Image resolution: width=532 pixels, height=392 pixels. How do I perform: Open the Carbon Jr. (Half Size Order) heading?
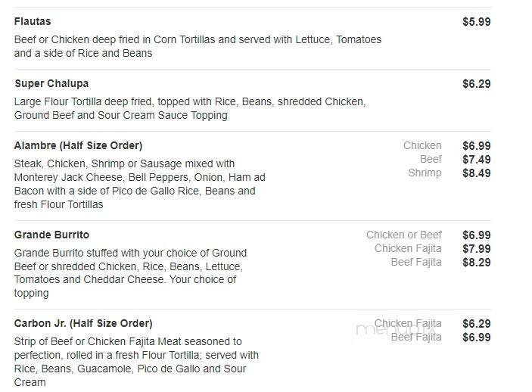83,323
